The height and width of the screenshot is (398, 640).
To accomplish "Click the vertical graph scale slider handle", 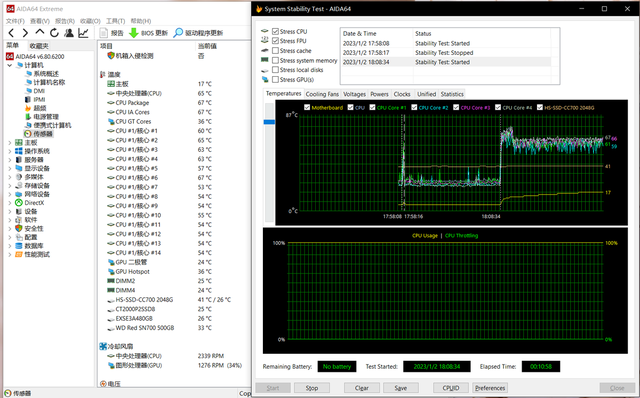I will (x=269, y=122).
